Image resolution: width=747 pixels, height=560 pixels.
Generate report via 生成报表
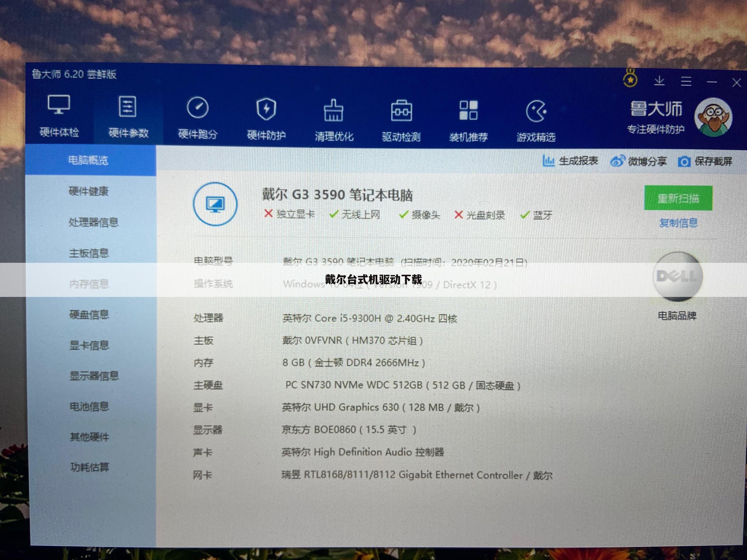point(570,161)
